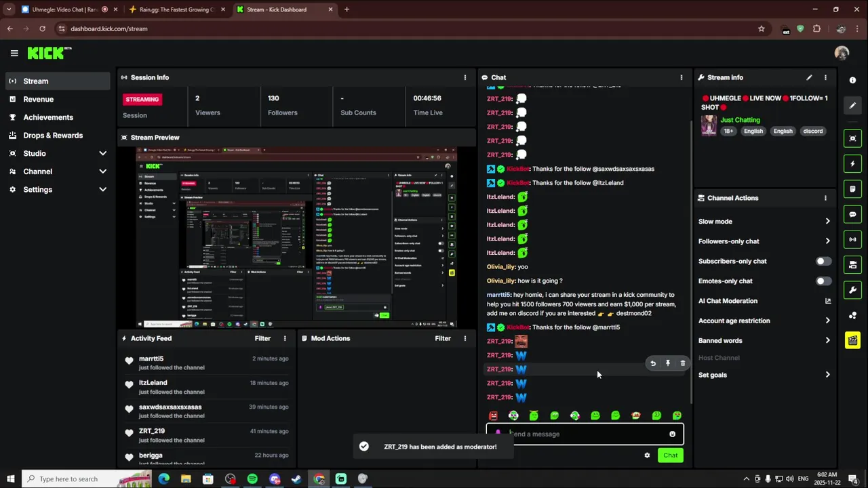Toggle Subscribers-only chat switch
This screenshot has width=868, height=488.
[x=823, y=261]
